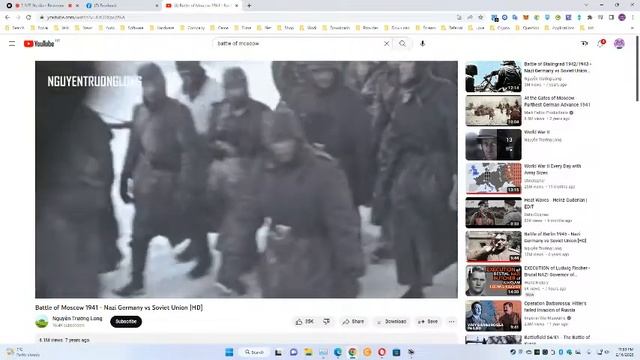Click the Save to playlist button
Image resolution: width=640 pixels, height=360 pixels.
[x=428, y=322]
